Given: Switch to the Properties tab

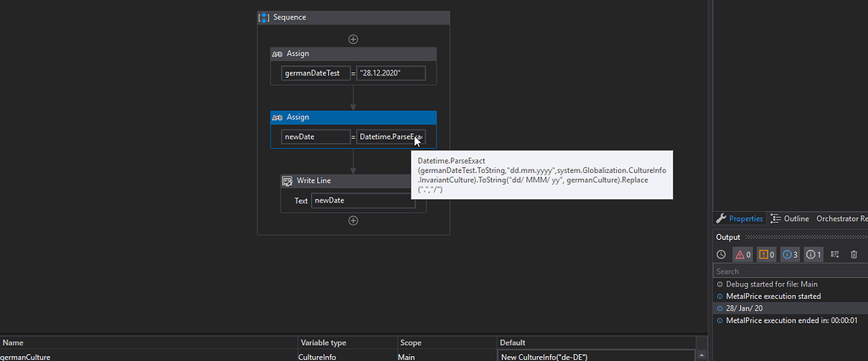Looking at the screenshot, I should click(739, 219).
